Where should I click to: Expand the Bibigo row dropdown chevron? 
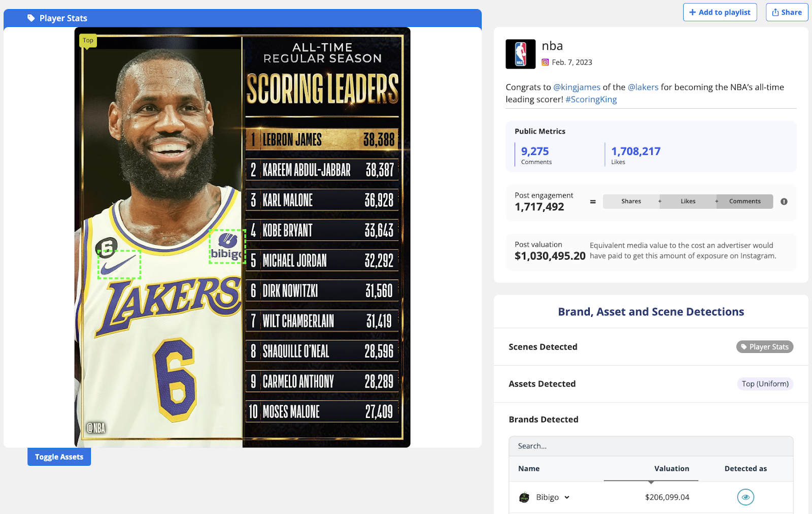567,498
